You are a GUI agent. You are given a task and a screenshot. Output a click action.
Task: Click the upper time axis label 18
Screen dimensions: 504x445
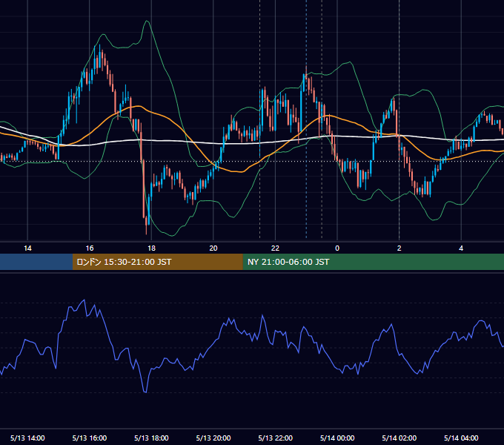tap(151, 248)
